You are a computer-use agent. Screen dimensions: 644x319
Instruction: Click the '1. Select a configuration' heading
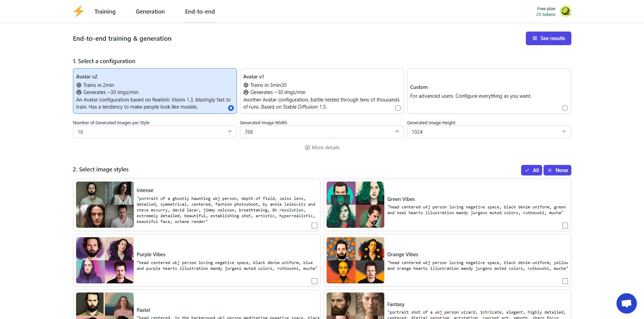click(104, 61)
